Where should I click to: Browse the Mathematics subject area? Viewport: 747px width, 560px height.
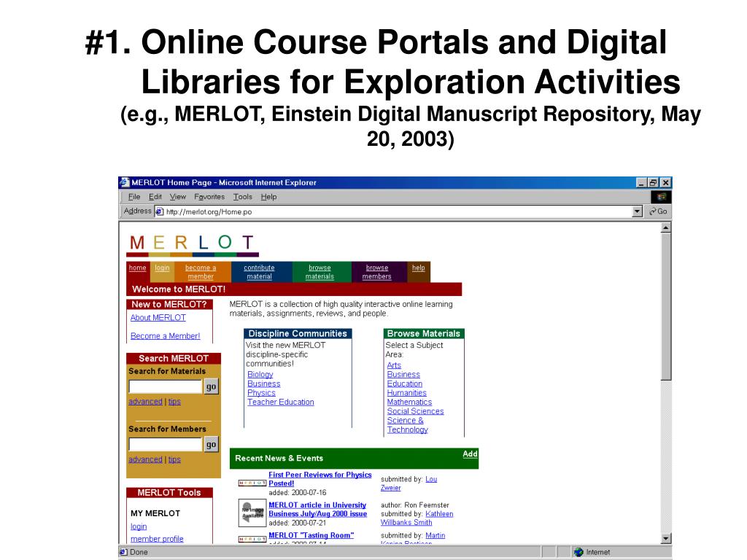click(x=409, y=402)
